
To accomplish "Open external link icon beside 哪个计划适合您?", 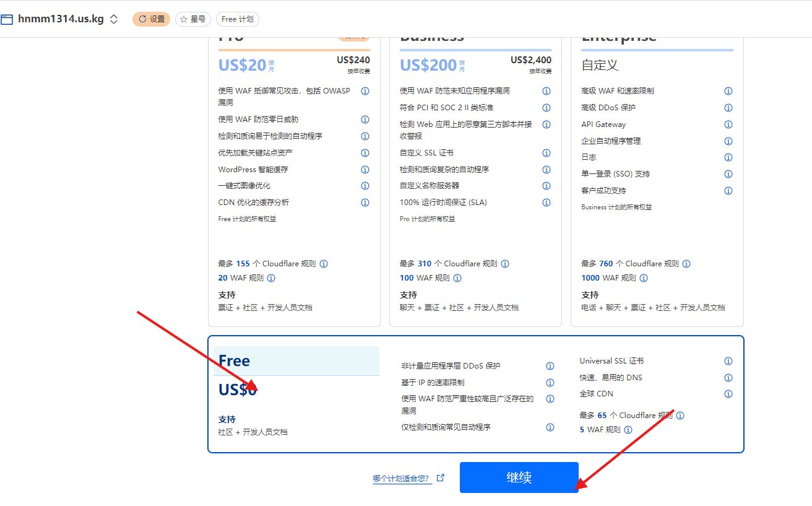I will click(x=441, y=478).
